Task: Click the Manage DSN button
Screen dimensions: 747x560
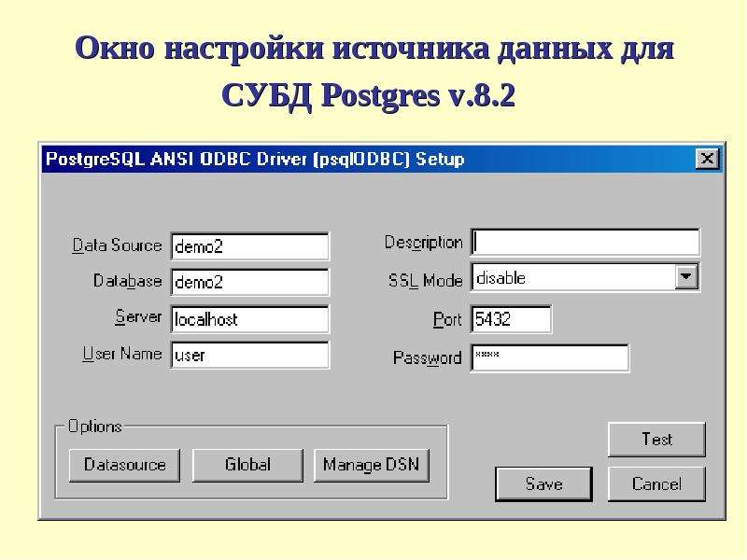Action: [x=371, y=465]
